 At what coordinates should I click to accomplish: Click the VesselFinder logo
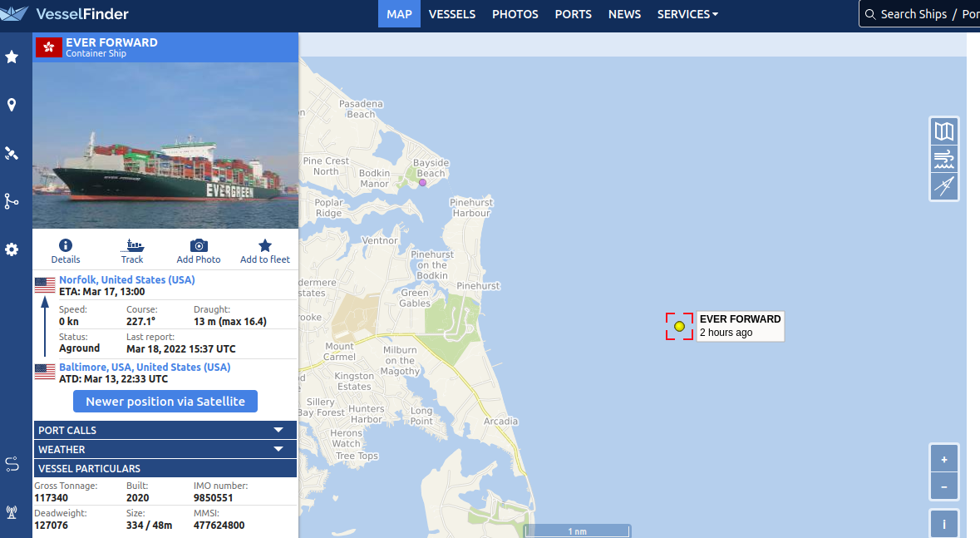coord(64,13)
